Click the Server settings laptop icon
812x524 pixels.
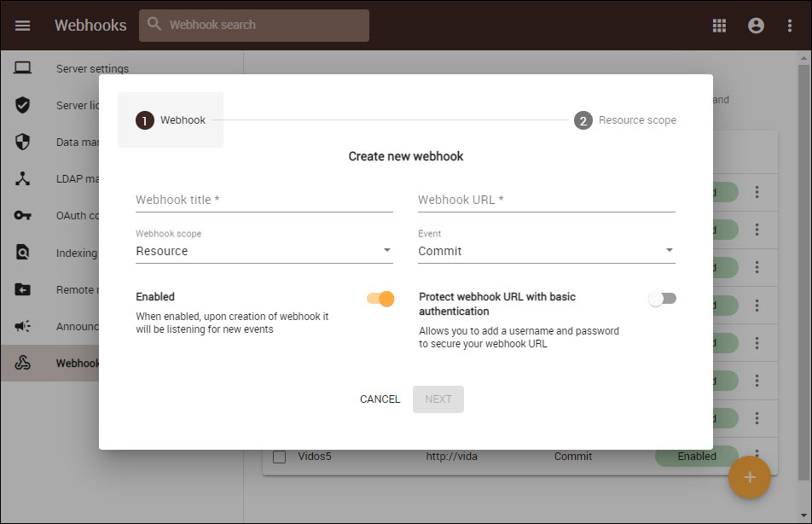coord(23,68)
